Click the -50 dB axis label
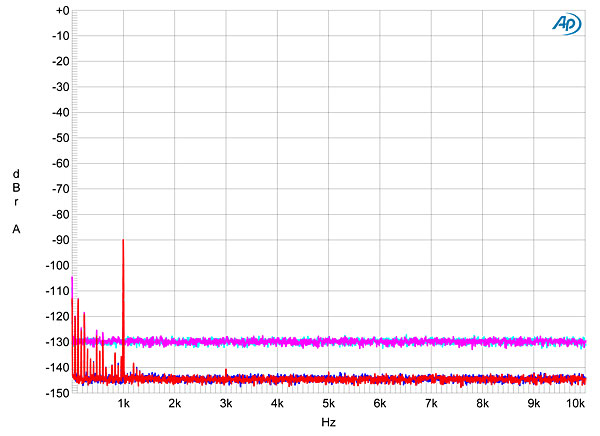Image resolution: width=600 pixels, height=436 pixels. pos(60,138)
